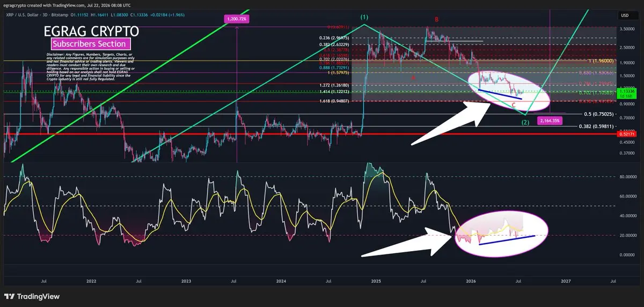Viewport: 644px width, 307px height.
Task: Click the 'Subscribers Section' magenta label
Action: click(x=90, y=44)
